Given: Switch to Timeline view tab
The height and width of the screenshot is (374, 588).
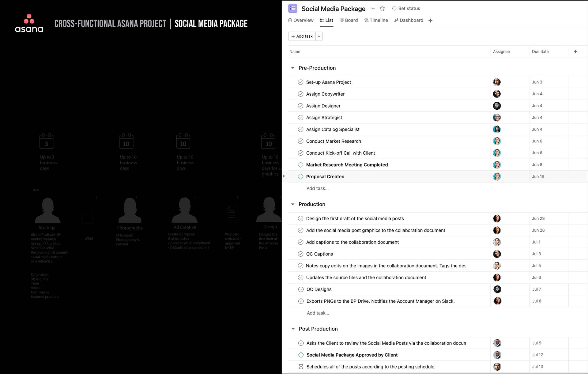Looking at the screenshot, I should click(x=376, y=20).
